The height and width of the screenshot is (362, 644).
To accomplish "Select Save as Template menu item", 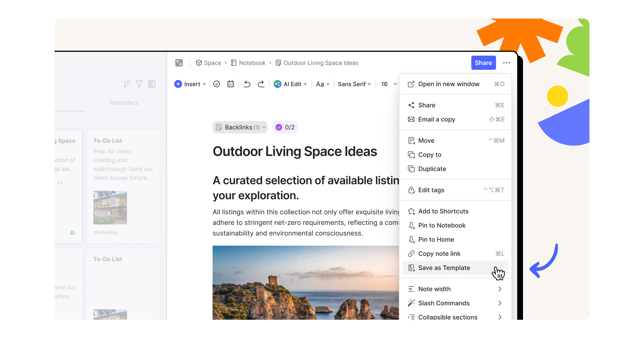I will pos(444,268).
